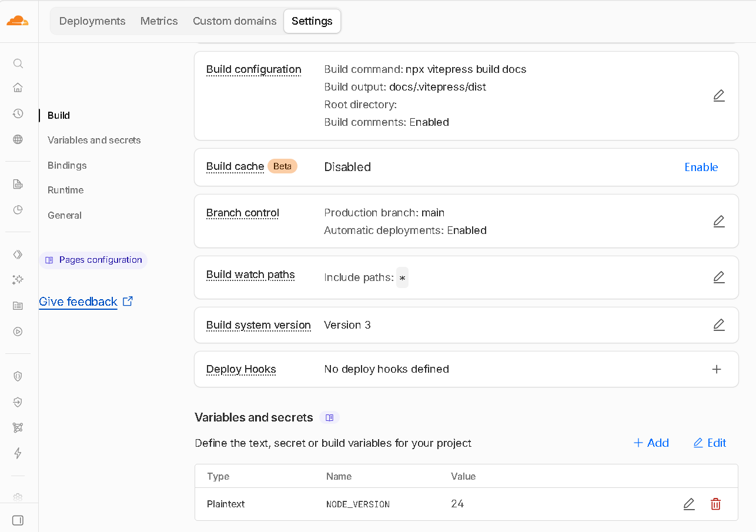The image size is (756, 532).
Task: Open the recents clock icon in sidebar
Action: click(18, 113)
